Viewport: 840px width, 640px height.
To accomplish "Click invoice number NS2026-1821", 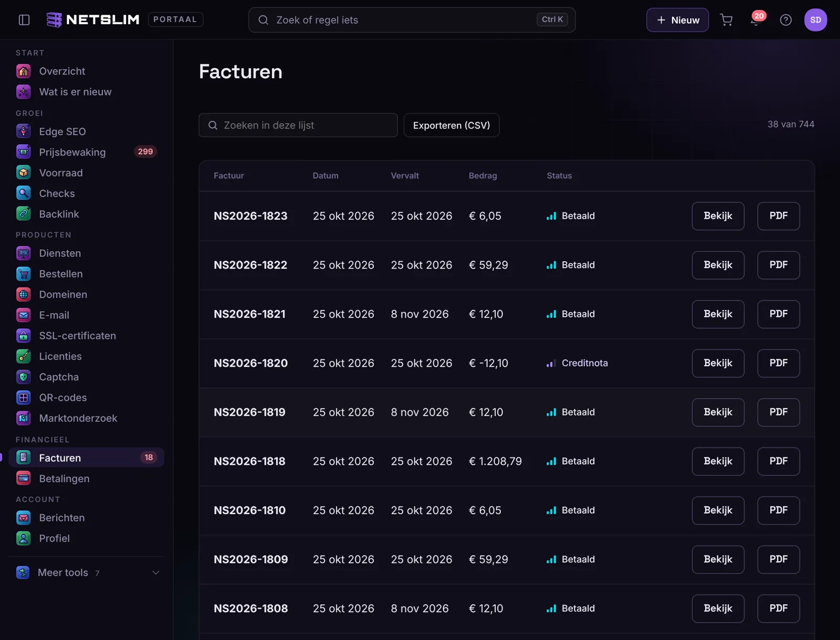I will point(249,314).
